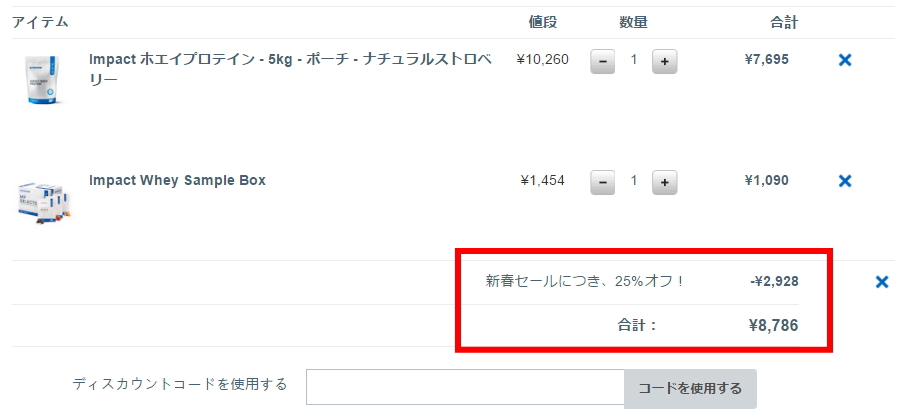Screen dimensions: 897x415
Task: Click the アイテム column header
Action: (40, 22)
